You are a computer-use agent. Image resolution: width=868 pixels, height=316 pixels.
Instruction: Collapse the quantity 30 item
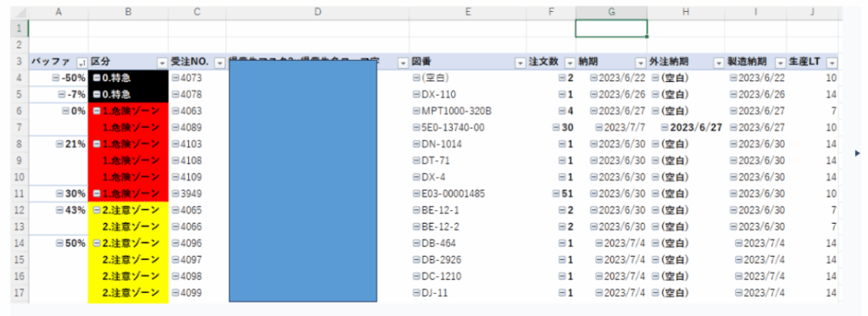[556, 127]
